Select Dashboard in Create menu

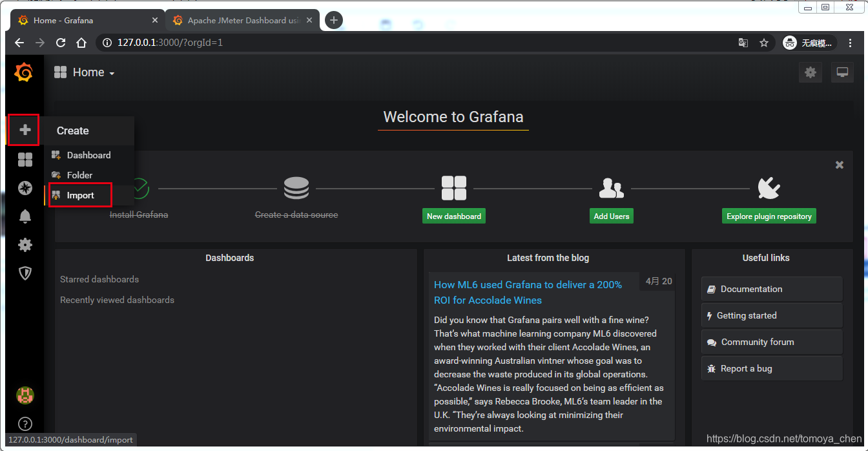(x=89, y=155)
